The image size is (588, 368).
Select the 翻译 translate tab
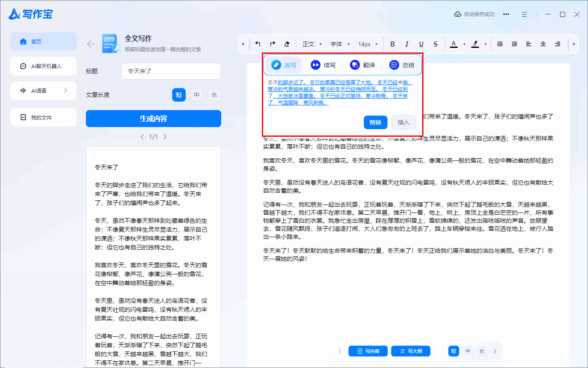coord(363,65)
